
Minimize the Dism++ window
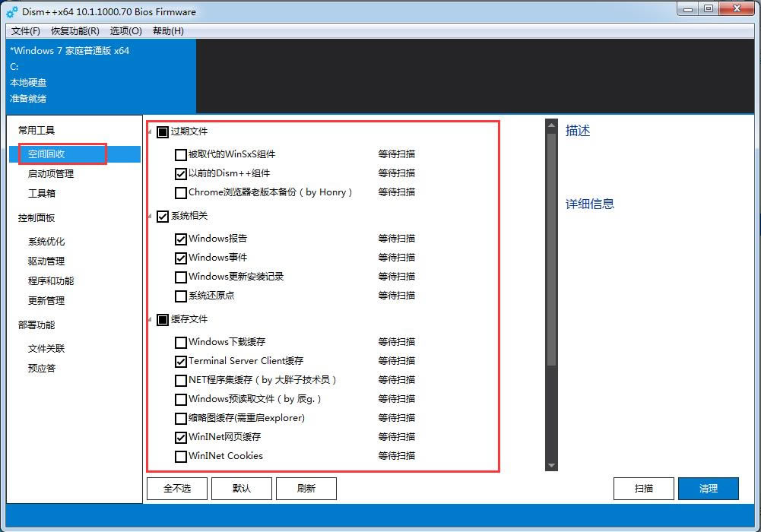tap(688, 9)
